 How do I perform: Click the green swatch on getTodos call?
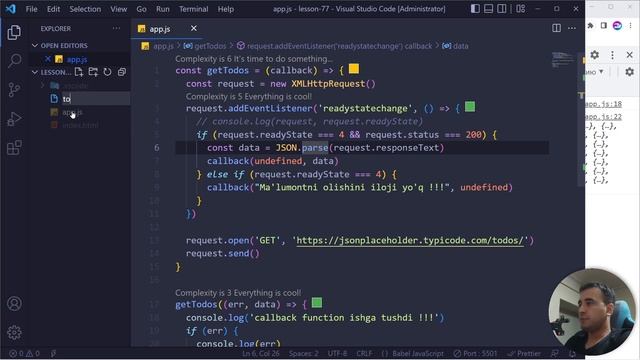click(317, 303)
